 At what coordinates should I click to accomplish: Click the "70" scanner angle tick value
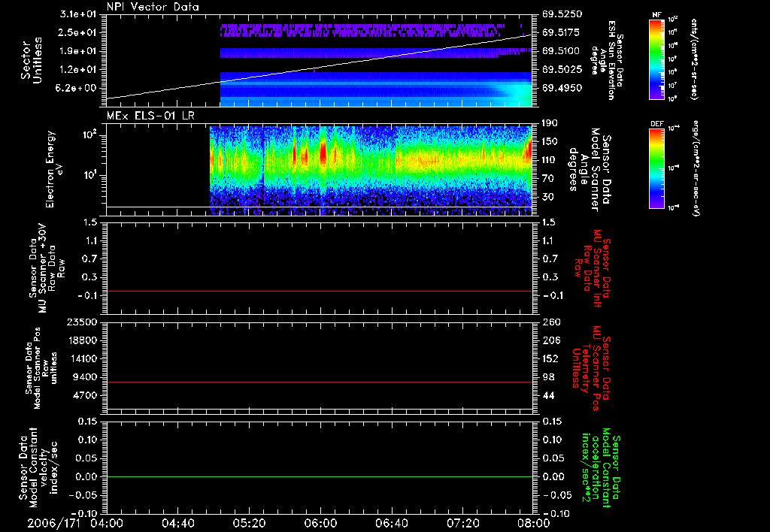[548, 179]
